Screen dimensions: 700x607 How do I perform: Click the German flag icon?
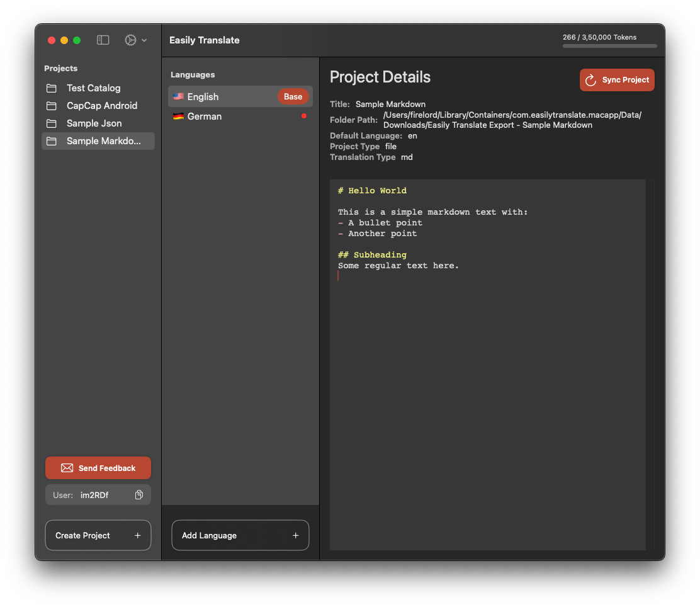(x=178, y=116)
